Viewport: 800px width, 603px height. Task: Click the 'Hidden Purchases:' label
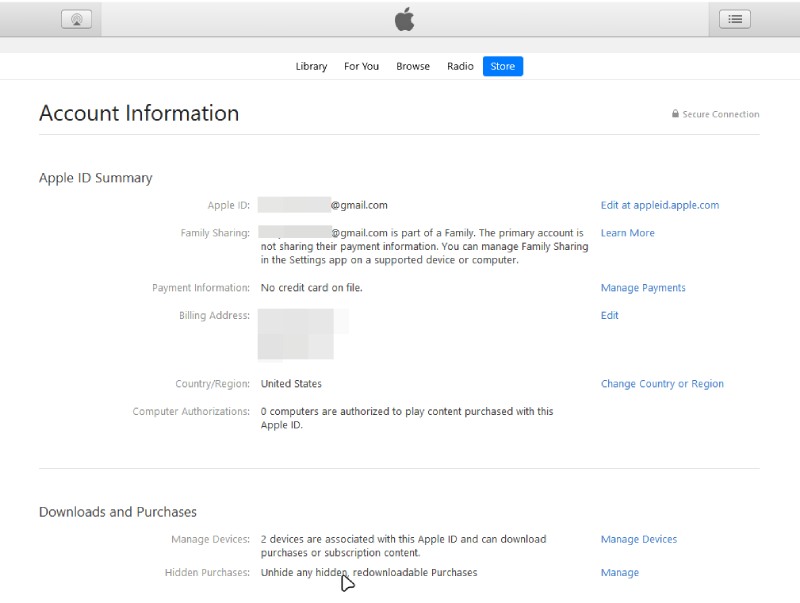(207, 572)
